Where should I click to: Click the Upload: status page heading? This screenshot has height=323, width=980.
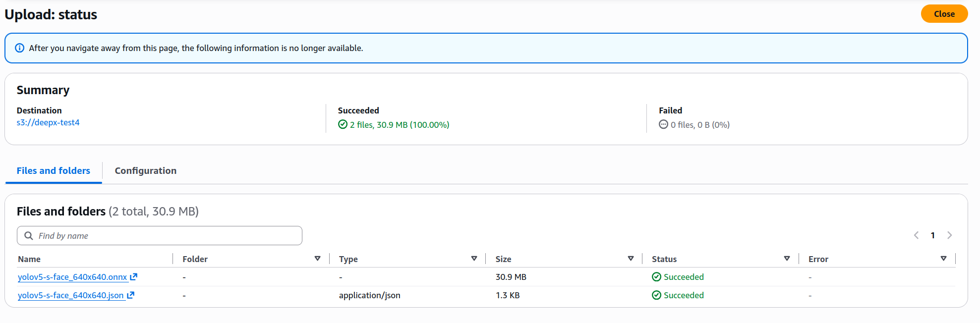point(51,14)
